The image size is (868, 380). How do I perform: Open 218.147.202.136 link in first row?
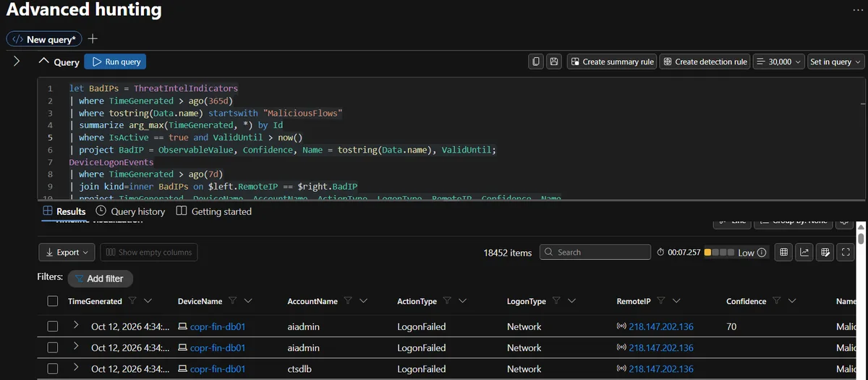661,326
